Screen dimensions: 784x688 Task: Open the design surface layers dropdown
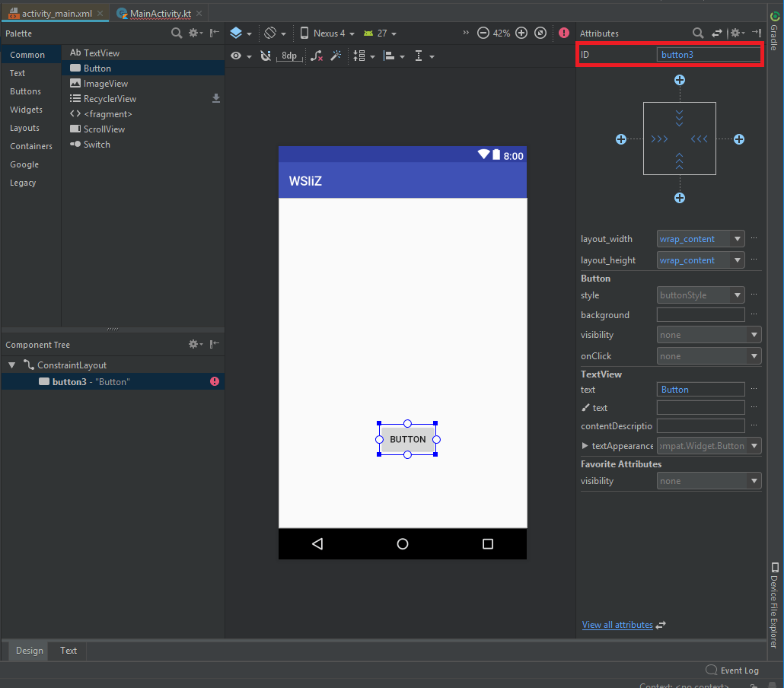(x=241, y=33)
